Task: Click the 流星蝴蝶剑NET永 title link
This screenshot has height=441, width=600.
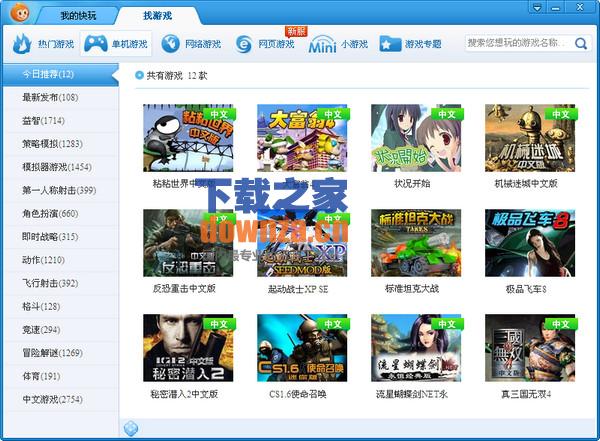Action: (412, 394)
